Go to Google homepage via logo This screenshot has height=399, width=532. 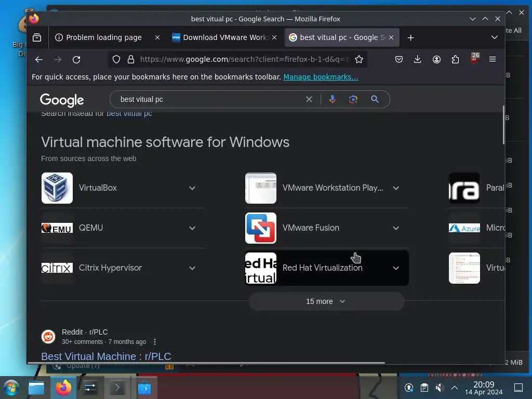62,100
